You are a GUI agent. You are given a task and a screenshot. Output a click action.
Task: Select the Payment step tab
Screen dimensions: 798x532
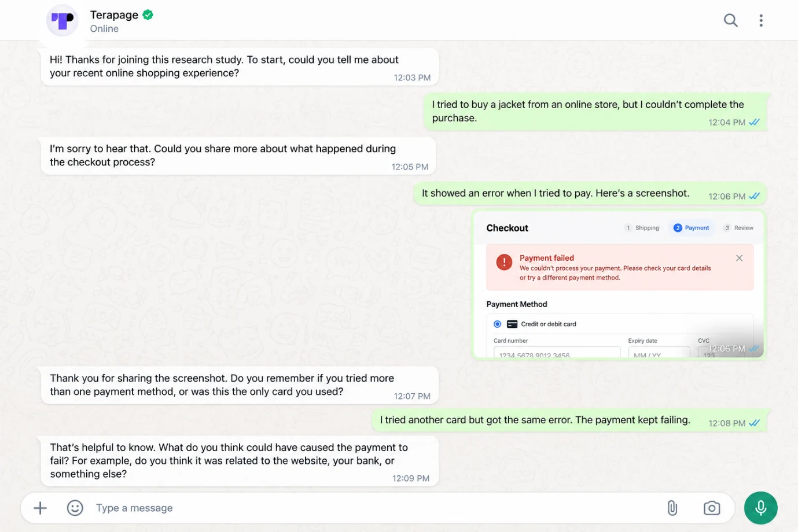691,228
